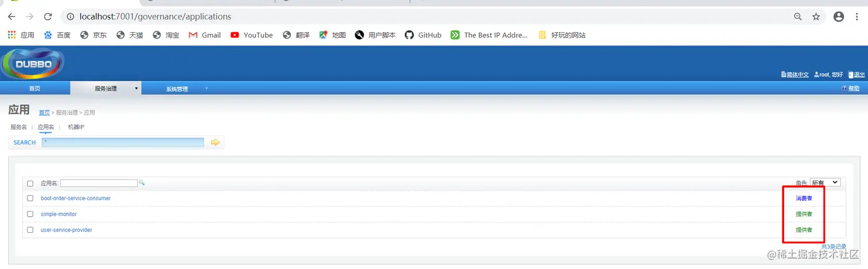Open the 系统管理 menu

point(177,89)
